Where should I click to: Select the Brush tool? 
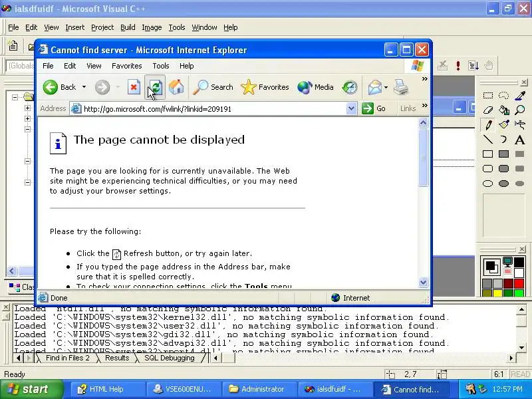[504, 125]
